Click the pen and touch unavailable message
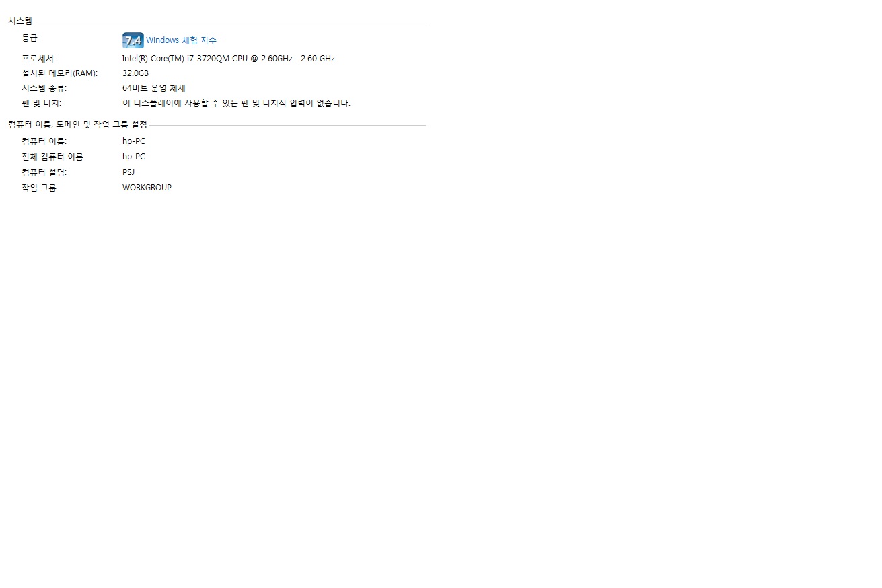The width and height of the screenshot is (882, 588). click(236, 103)
